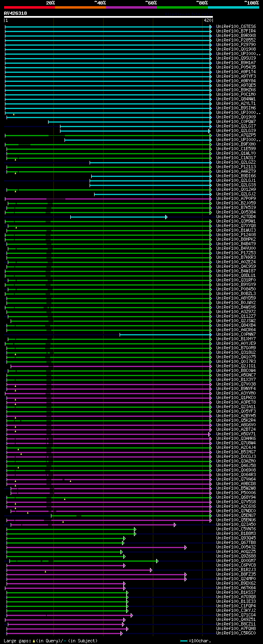Click the 'Large gaps' legend text
The image size is (263, 644).
tap(51, 641)
